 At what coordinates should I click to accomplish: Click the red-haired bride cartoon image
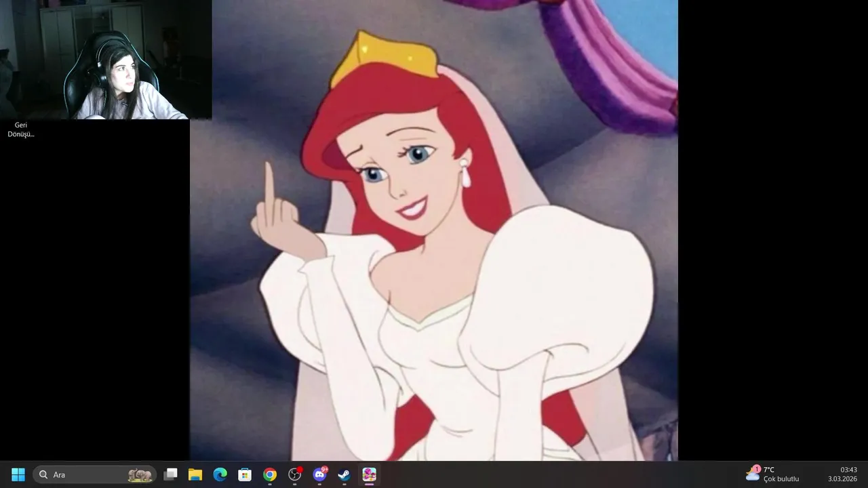coord(434,230)
